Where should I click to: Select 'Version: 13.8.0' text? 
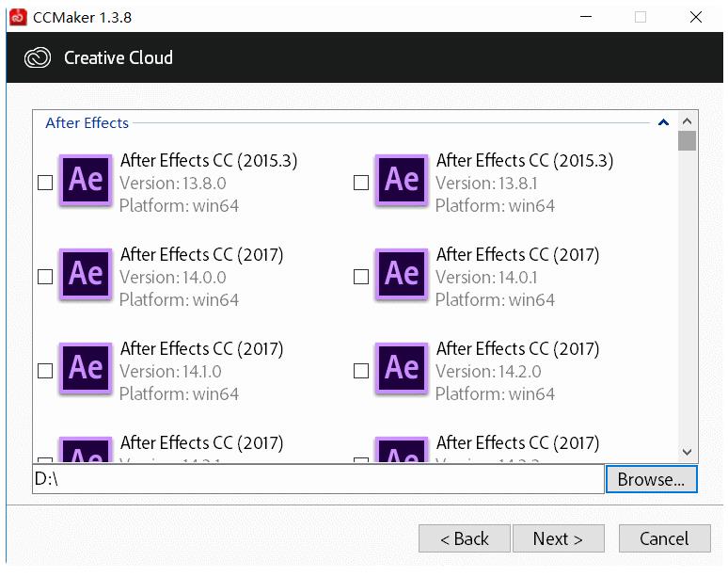coord(173,184)
